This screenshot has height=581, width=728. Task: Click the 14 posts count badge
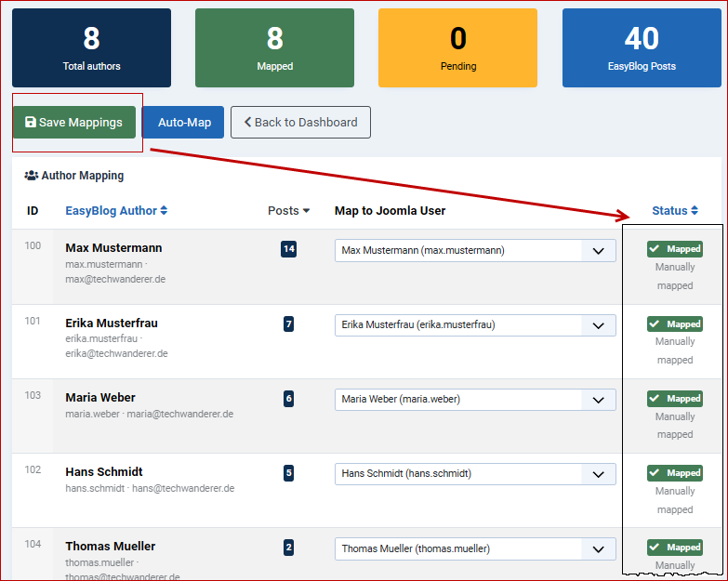(x=288, y=249)
